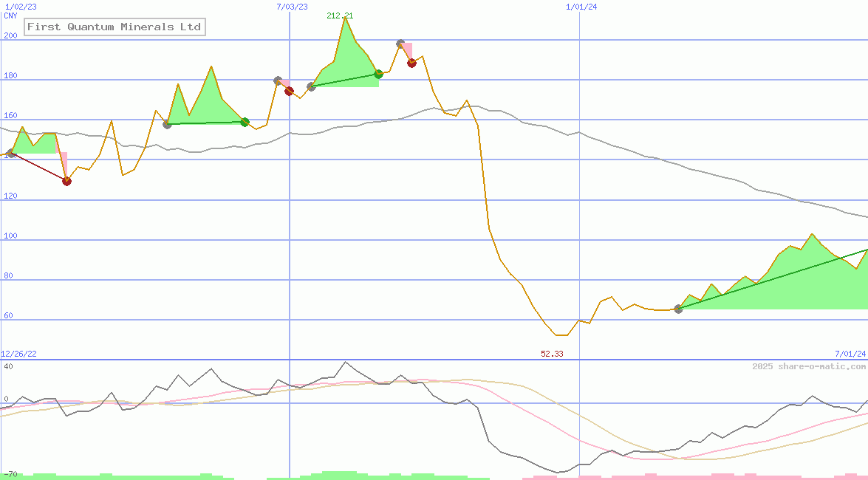Select the gray marker starting the 2024 uptrend line
Viewport: 868px width, 480px height.
678,309
